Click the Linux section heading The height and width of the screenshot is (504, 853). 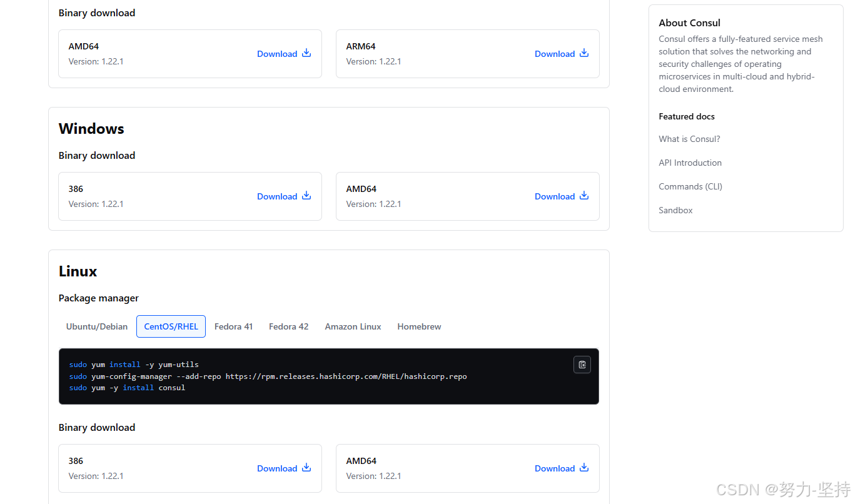tap(78, 271)
